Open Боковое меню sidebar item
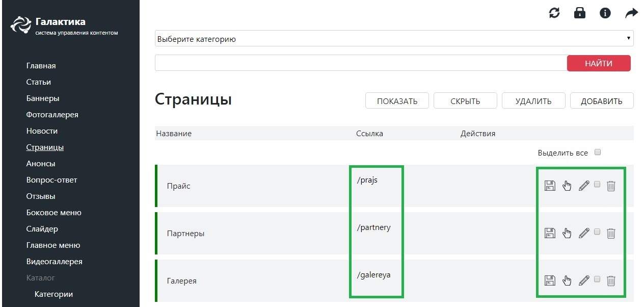Screen dimensions: 644x307 (54, 213)
